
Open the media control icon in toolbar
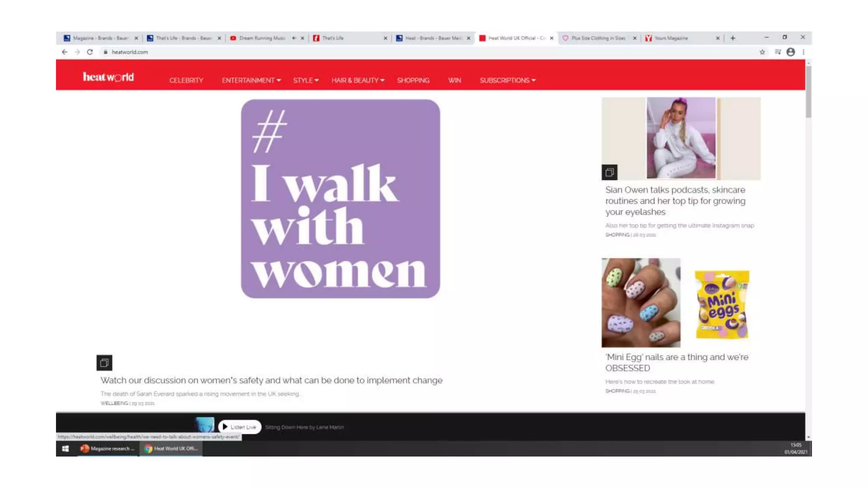coord(777,52)
